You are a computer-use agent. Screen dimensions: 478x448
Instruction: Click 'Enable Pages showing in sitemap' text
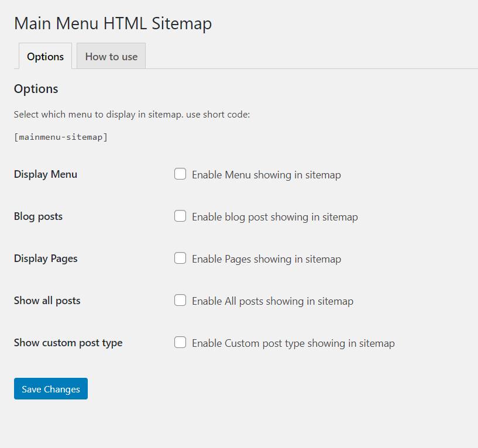tap(266, 259)
